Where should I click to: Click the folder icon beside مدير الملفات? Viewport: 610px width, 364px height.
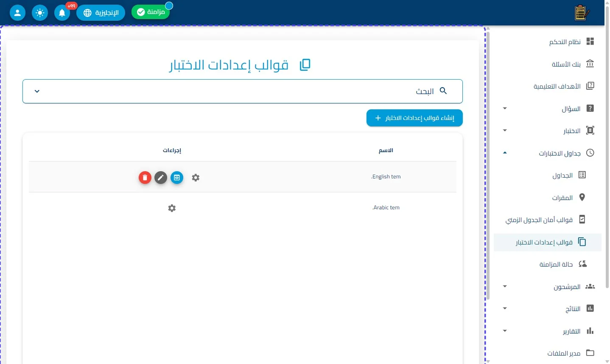coord(590,353)
